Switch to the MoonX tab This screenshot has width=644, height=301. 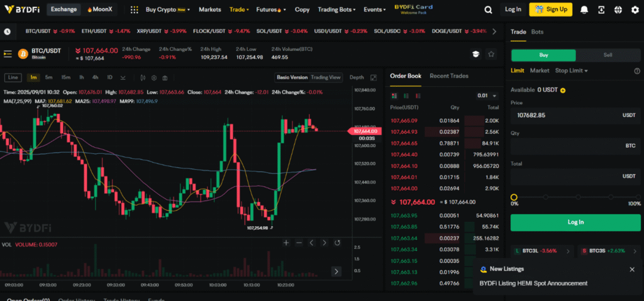[x=99, y=9]
